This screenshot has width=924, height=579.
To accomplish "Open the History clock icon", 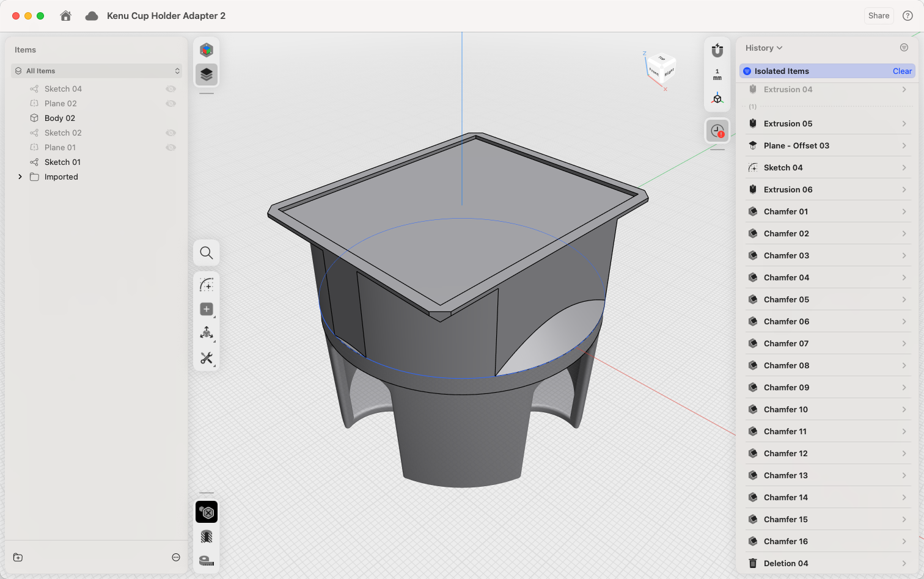I will (717, 131).
